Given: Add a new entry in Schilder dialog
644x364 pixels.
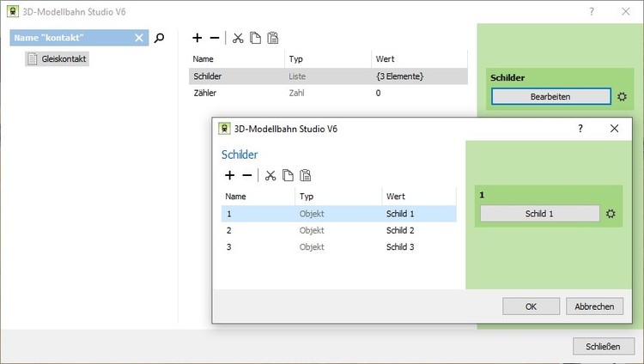Looking at the screenshot, I should click(229, 175).
